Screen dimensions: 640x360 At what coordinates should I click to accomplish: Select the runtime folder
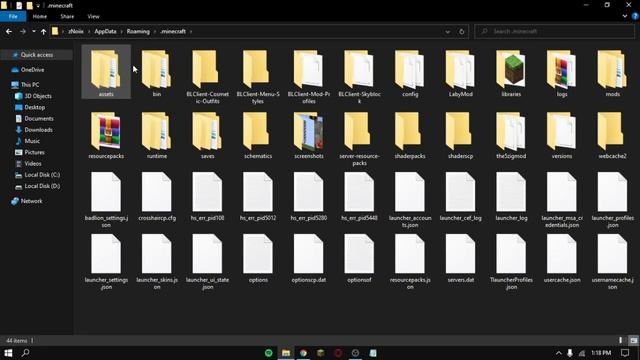(157, 135)
